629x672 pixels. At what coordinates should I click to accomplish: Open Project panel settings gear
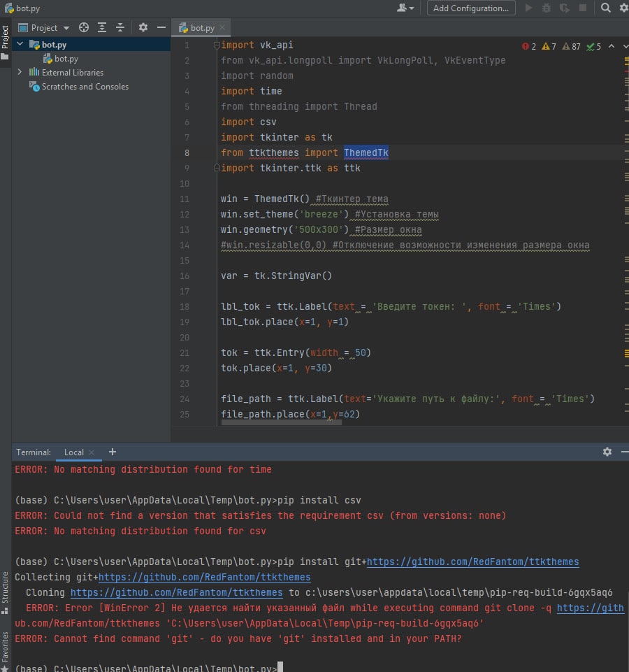143,28
